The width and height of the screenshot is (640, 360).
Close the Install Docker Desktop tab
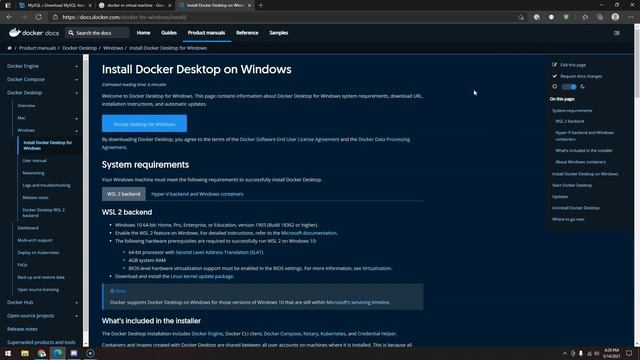(x=249, y=5)
